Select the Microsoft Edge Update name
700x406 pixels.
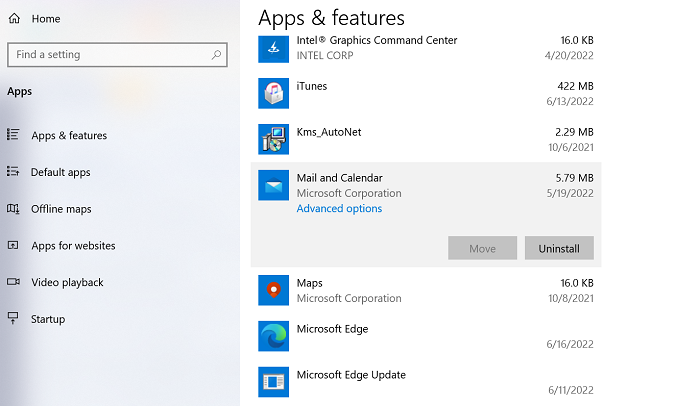pos(351,375)
